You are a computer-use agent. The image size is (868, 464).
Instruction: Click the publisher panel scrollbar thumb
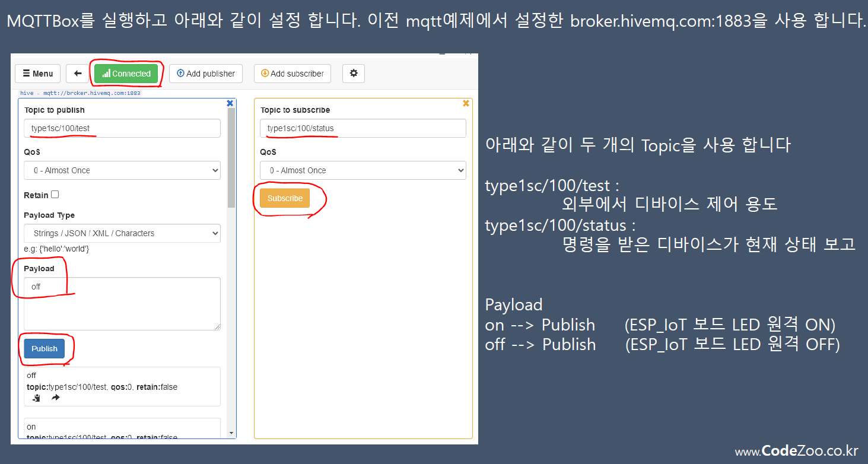coord(231,158)
